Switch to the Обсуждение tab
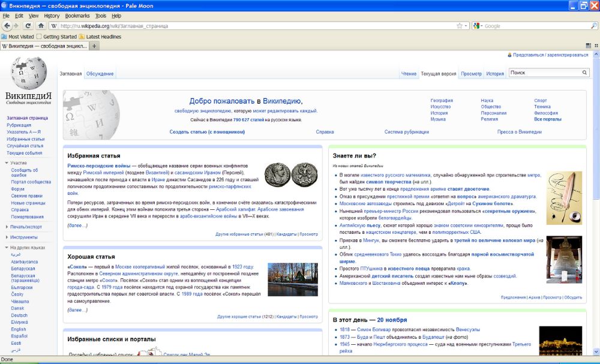Image resolution: width=600 pixels, height=364 pixels. (x=100, y=74)
